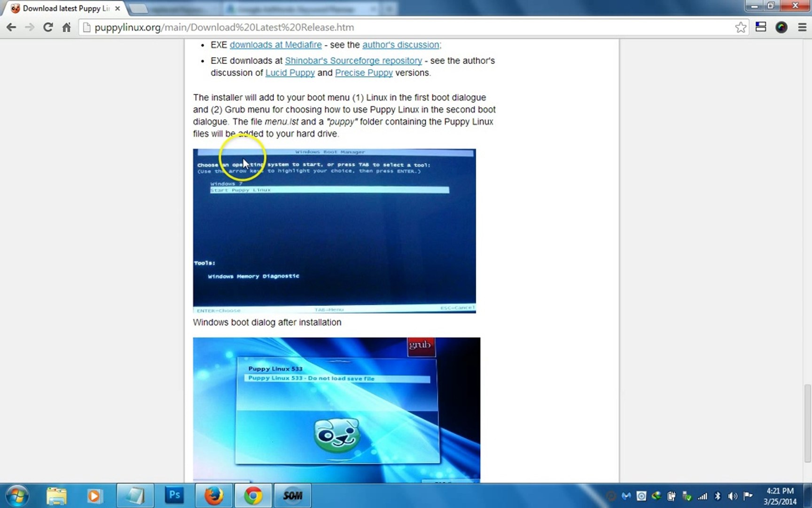Image resolution: width=812 pixels, height=508 pixels.
Task: Minimize the Chrome window
Action: [754, 6]
